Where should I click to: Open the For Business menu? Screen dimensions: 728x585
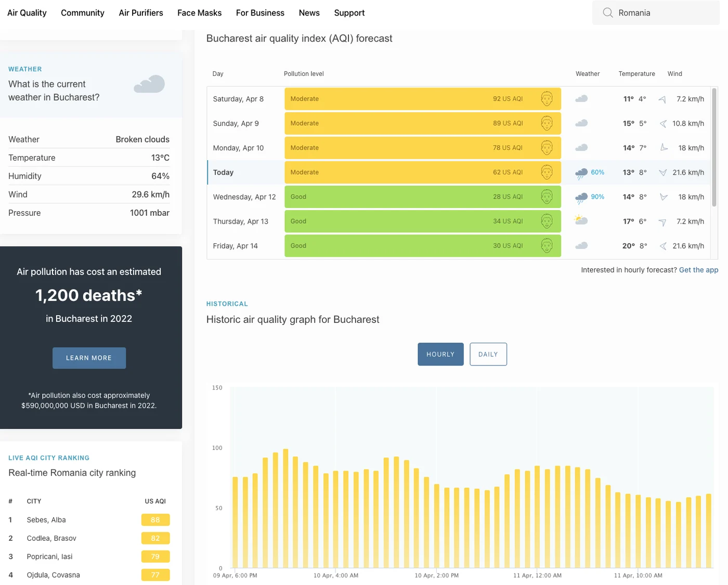(260, 12)
